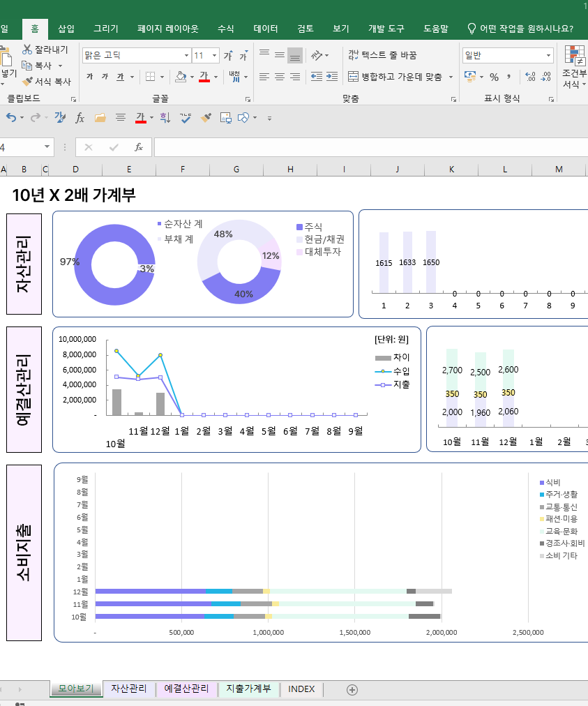Open the 데이터 (Data) ribbon tab
This screenshot has height=706, width=588.
tap(266, 29)
